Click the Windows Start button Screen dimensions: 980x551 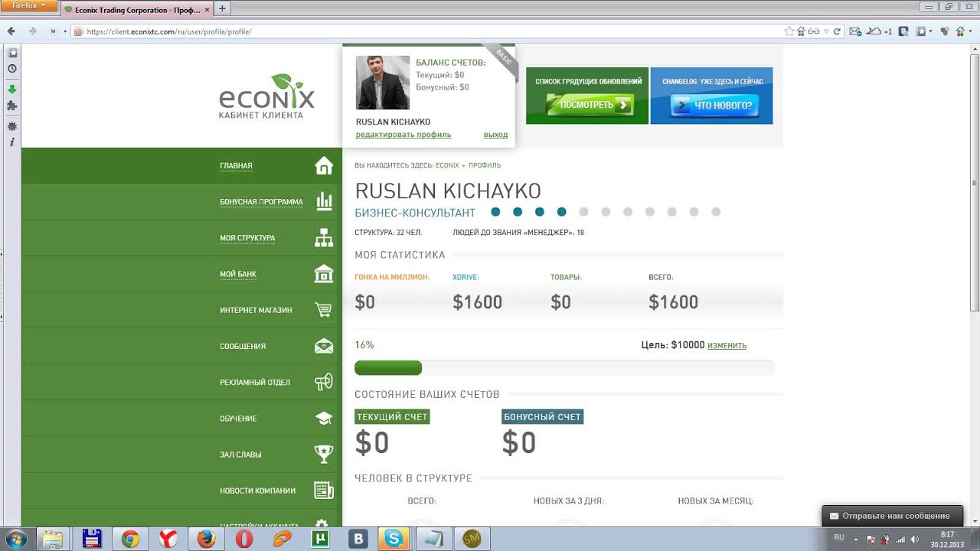click(x=15, y=539)
